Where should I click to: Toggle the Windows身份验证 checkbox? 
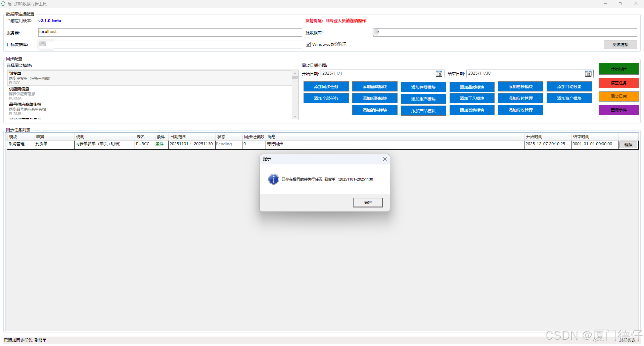[308, 44]
